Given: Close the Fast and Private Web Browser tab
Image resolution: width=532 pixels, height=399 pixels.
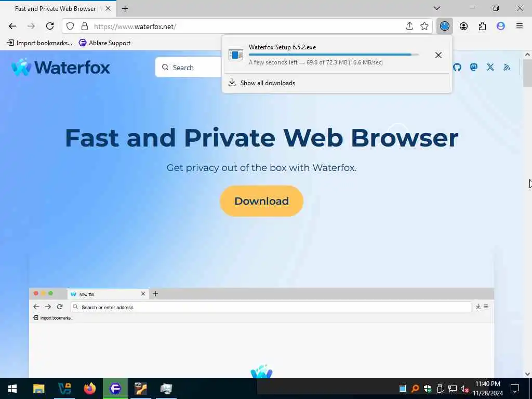Looking at the screenshot, I should [x=108, y=8].
